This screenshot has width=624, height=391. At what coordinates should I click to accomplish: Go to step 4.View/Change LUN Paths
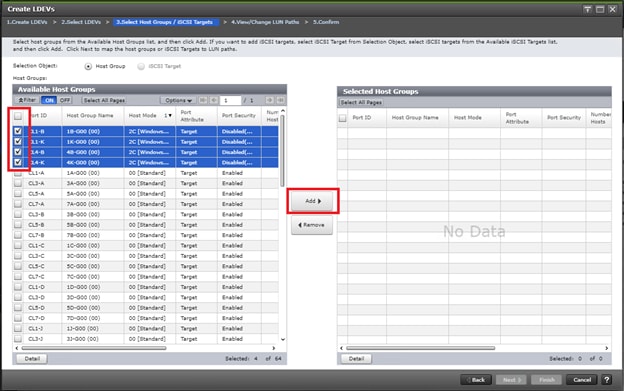point(265,22)
